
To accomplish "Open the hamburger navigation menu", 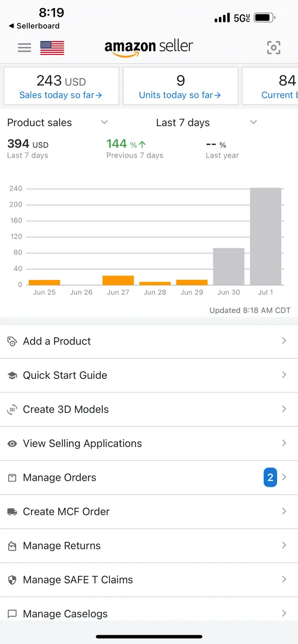I will (x=24, y=47).
